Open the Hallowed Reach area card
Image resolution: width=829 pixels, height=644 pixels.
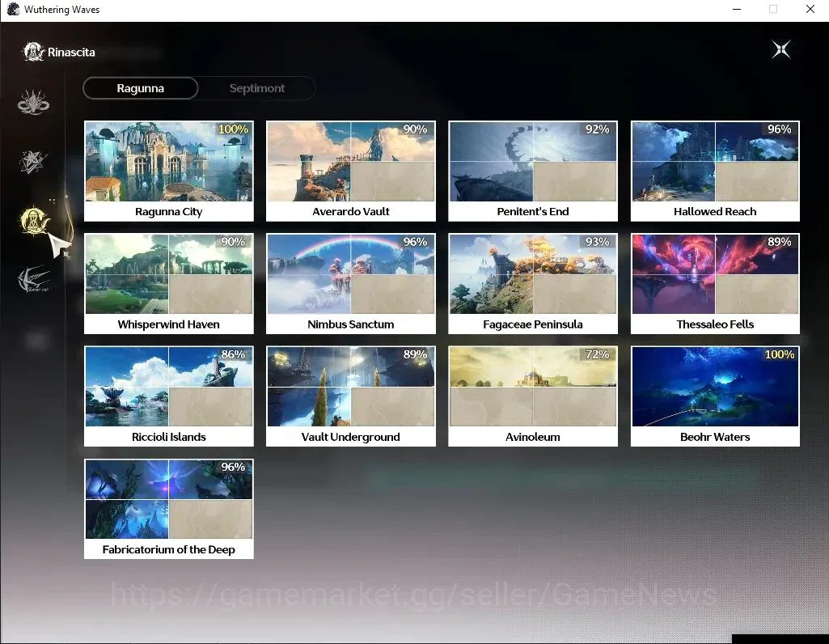click(x=715, y=171)
